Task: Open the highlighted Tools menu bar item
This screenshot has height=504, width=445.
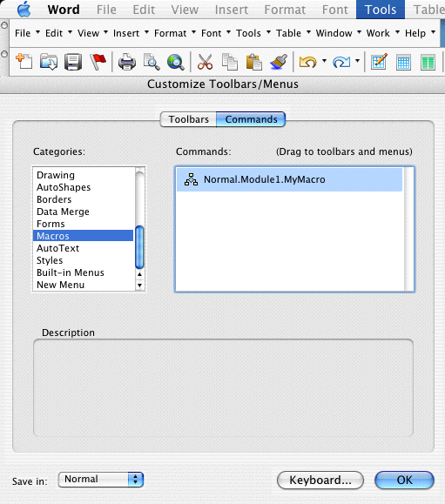Action: click(x=381, y=10)
